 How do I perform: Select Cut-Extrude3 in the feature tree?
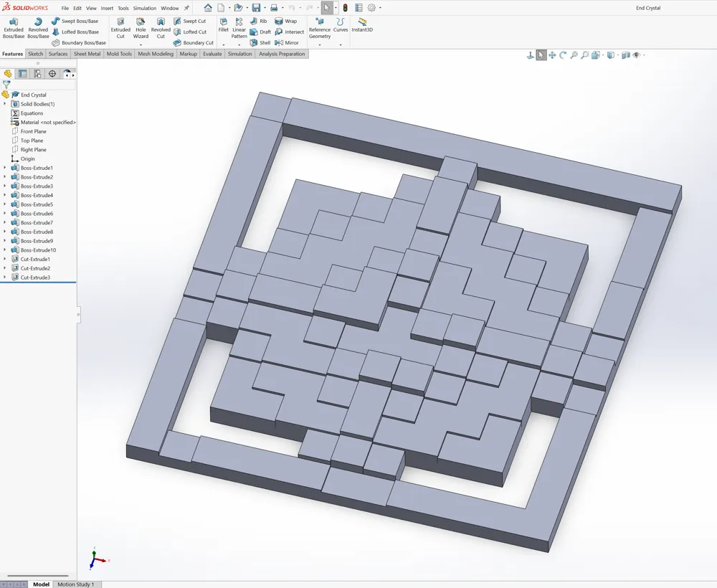[35, 278]
